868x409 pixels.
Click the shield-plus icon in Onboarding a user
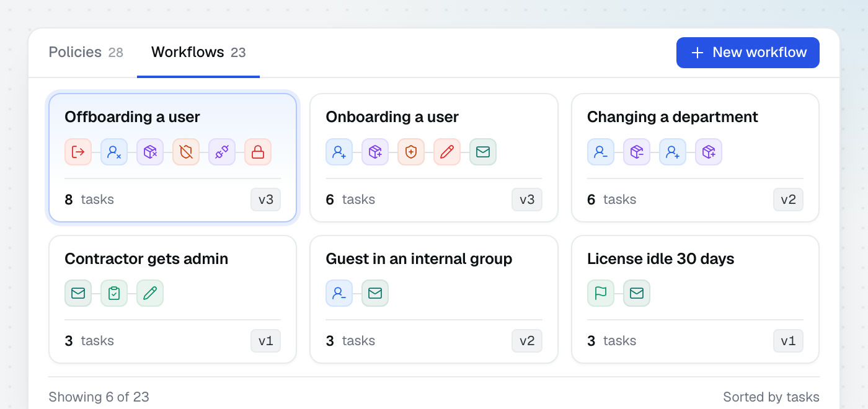click(x=411, y=152)
